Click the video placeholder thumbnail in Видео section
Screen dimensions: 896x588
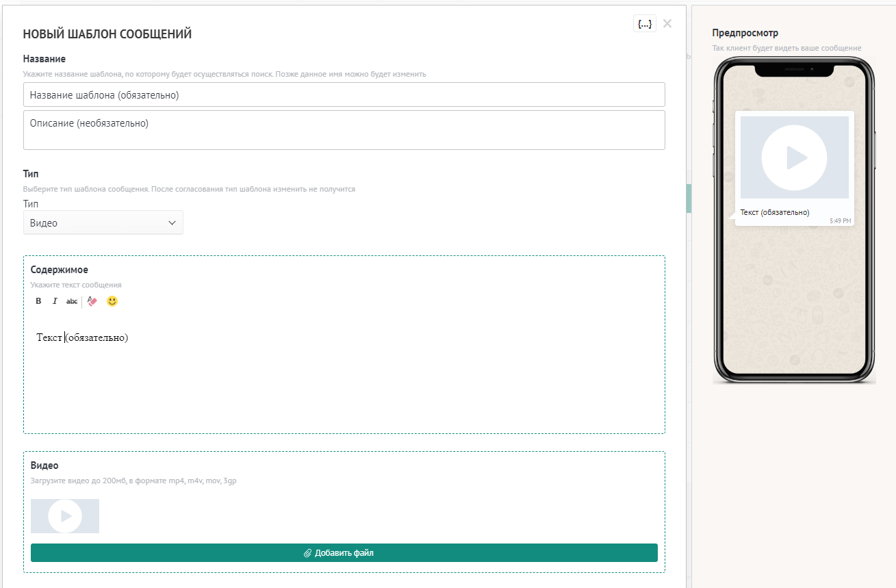point(65,516)
